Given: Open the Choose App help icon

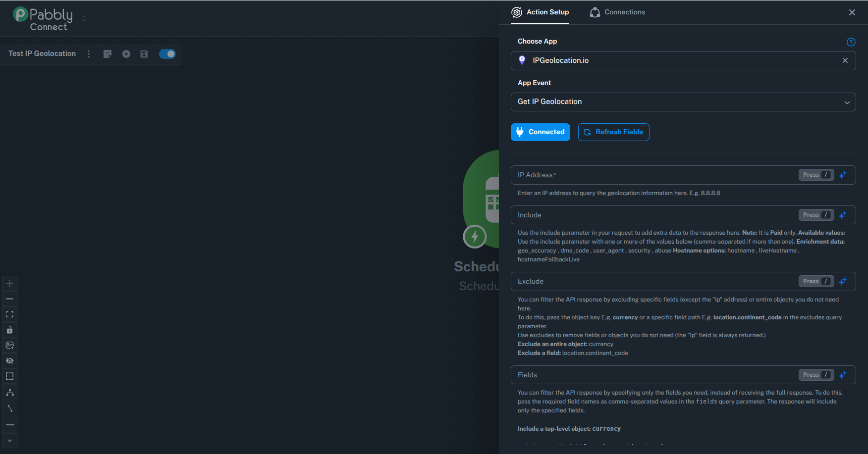Looking at the screenshot, I should point(851,42).
